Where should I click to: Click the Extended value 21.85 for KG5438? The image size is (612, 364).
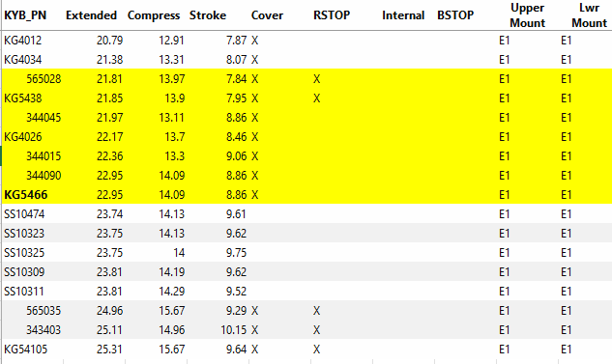pyautogui.click(x=109, y=98)
